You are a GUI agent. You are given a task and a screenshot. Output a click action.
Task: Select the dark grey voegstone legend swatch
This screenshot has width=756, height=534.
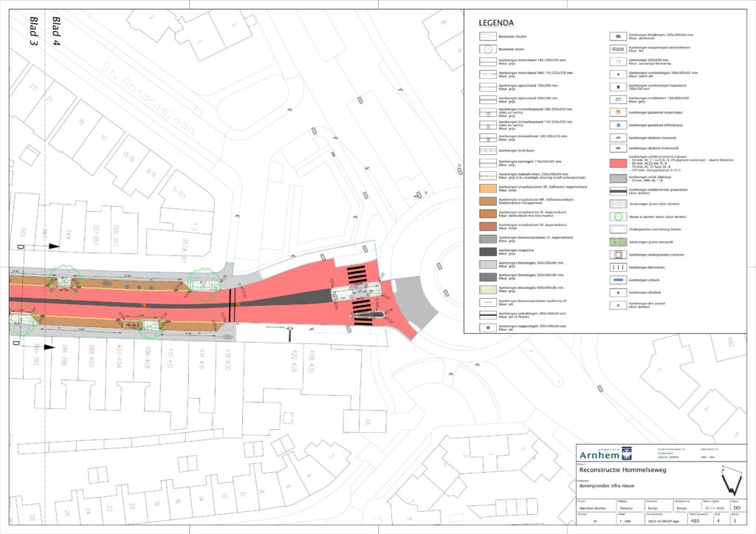click(x=484, y=251)
